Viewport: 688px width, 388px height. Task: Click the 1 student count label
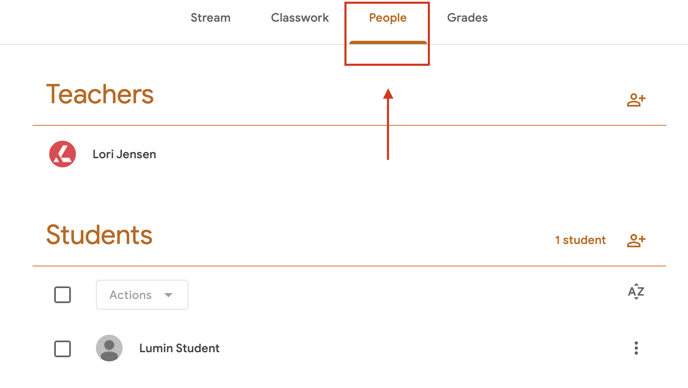(580, 240)
